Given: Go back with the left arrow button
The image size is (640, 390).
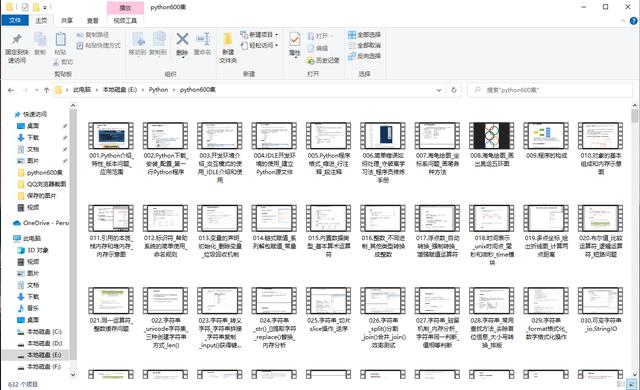Looking at the screenshot, I should coord(11,90).
